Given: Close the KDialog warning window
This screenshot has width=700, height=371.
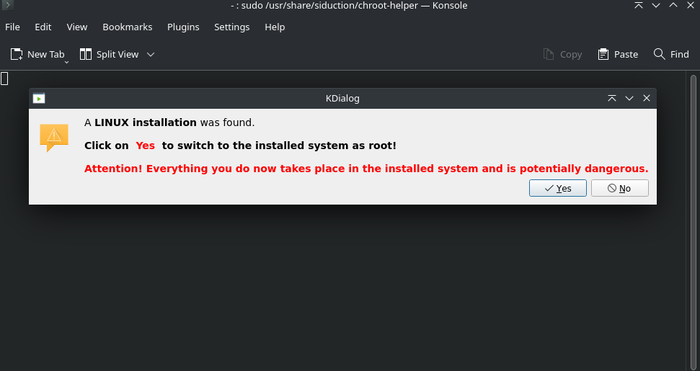Looking at the screenshot, I should [x=646, y=98].
